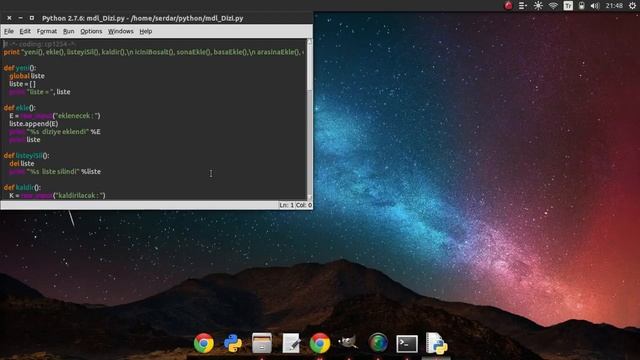Open the globe browser dock icon
Image resolution: width=640 pixels, height=360 pixels.
pos(378,343)
